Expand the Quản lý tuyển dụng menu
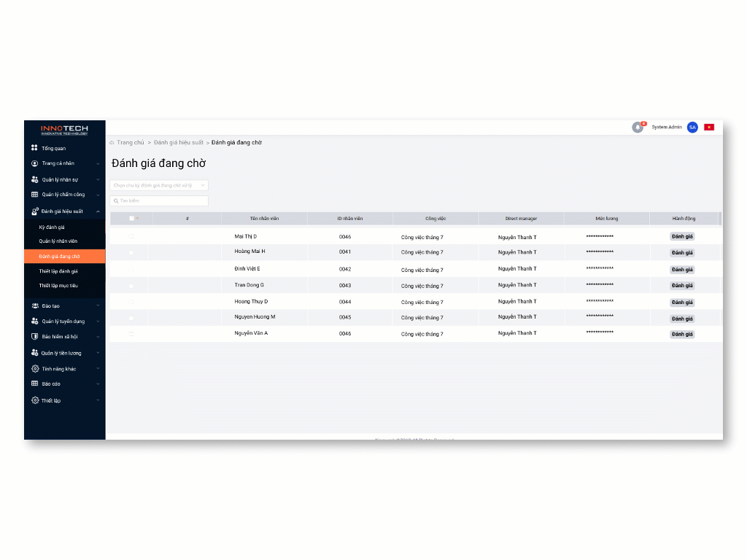 98,322
